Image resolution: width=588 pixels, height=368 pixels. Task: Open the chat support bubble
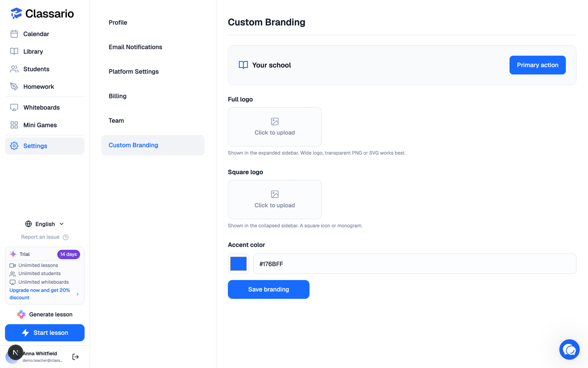570,350
